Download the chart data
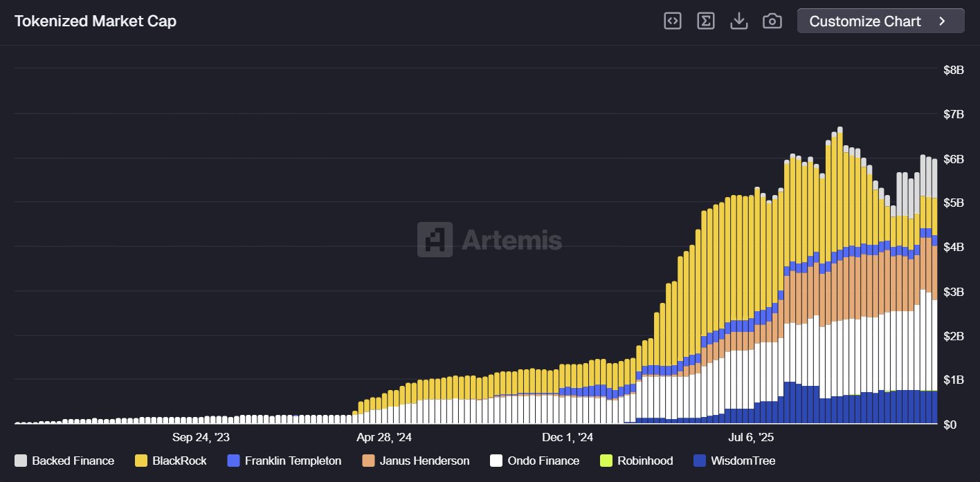Viewport: 980px width, 482px height. click(x=739, y=21)
